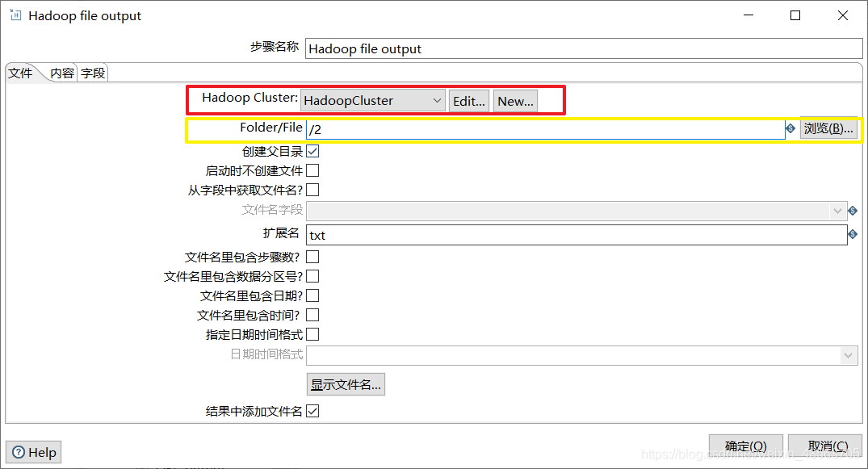Close the Hadoop file output dialog
This screenshot has width=868, height=469.
842,15
